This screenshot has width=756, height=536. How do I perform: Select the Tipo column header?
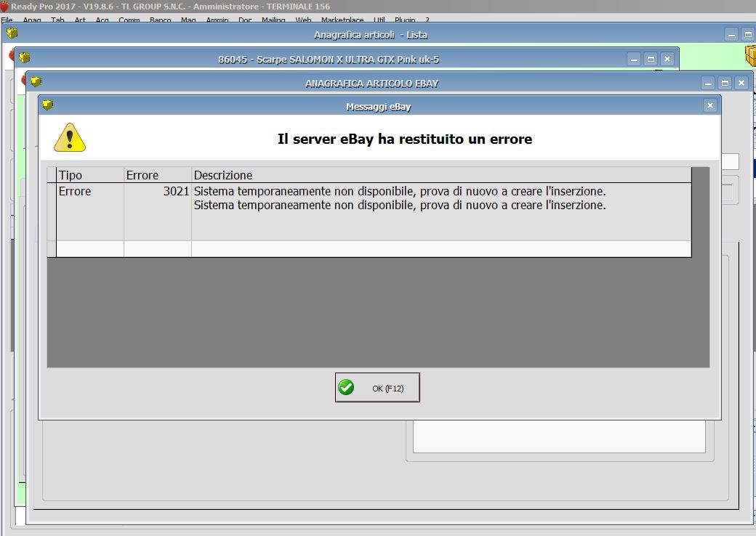point(90,175)
